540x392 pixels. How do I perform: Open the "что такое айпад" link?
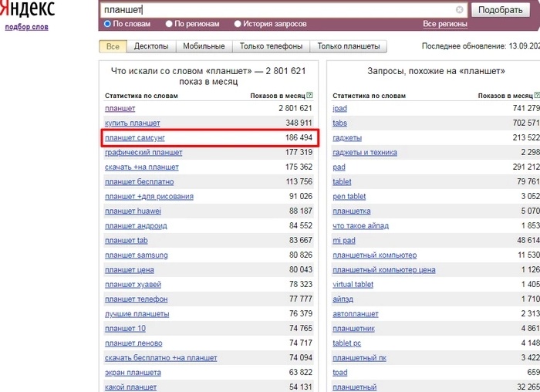(x=360, y=226)
